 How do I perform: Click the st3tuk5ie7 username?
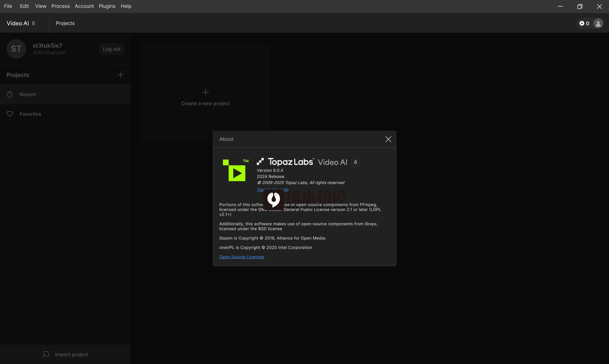click(47, 45)
